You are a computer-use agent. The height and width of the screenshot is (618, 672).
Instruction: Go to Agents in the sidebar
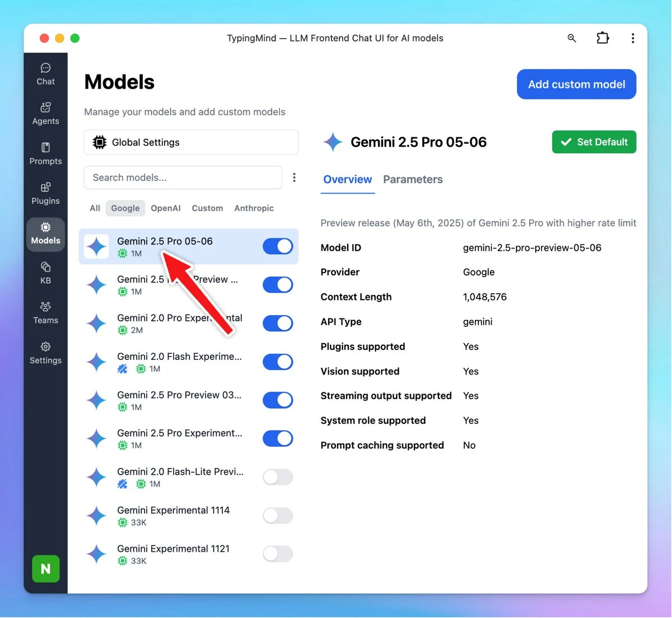pos(45,114)
